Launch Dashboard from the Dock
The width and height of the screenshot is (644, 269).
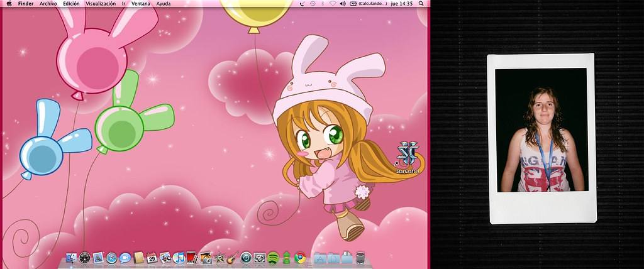click(85, 258)
